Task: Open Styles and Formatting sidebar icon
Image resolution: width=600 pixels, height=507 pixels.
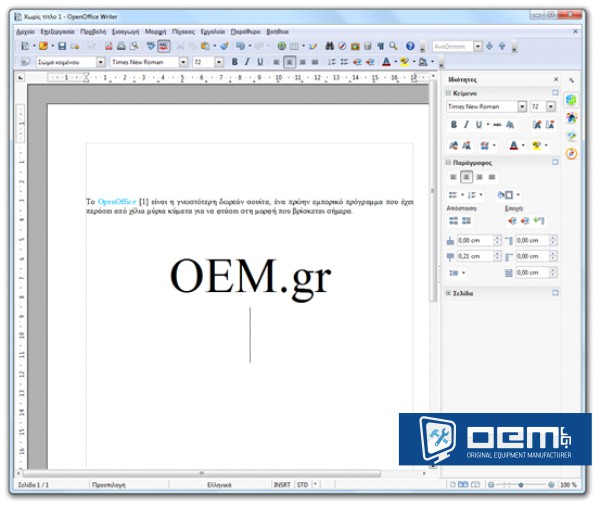Action: [x=571, y=117]
